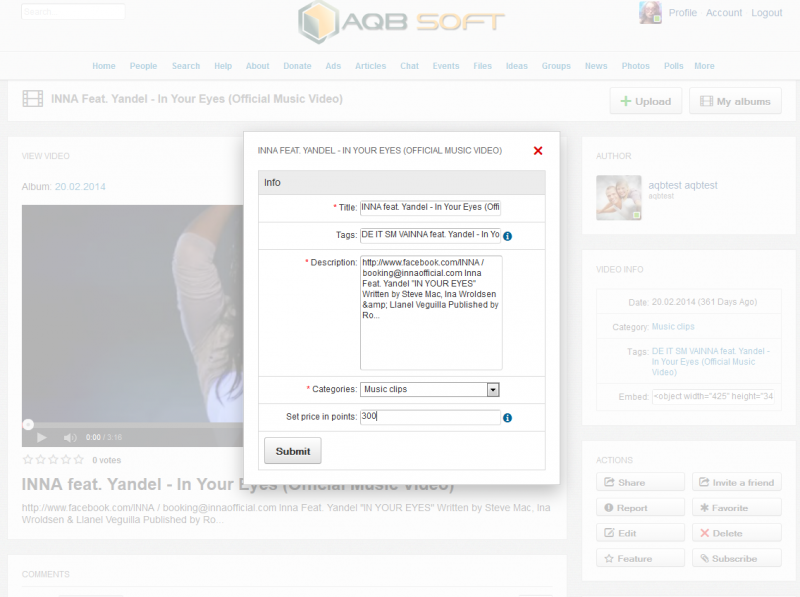Open the Photos section
The image size is (800, 597).
pyautogui.click(x=636, y=66)
